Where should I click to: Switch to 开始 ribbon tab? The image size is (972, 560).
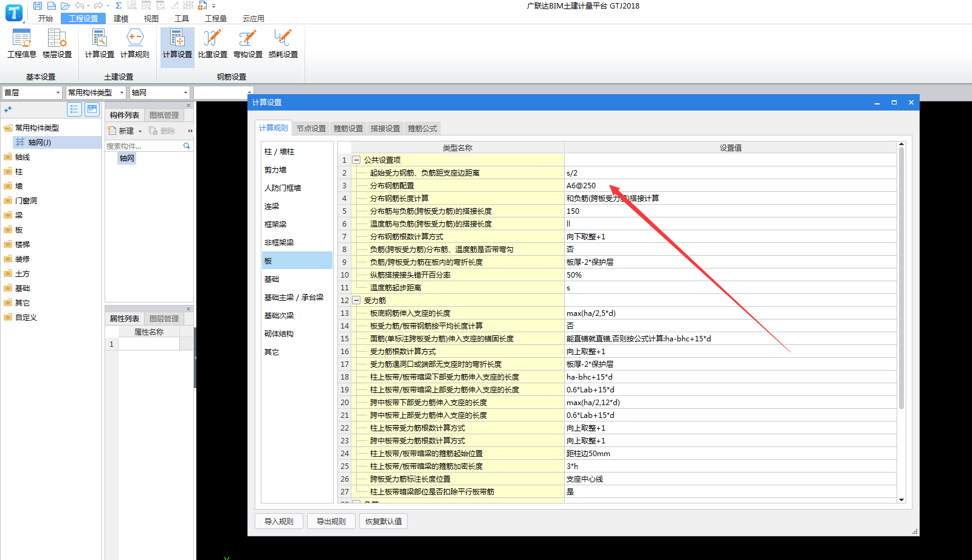point(46,18)
